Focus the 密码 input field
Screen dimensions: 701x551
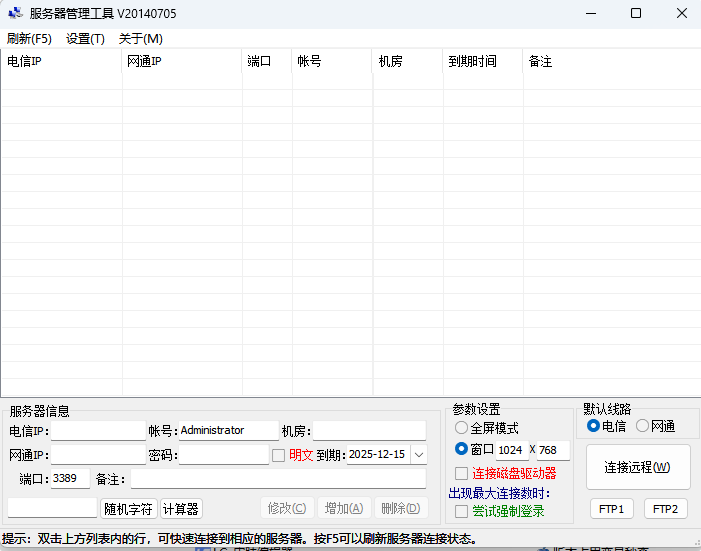tap(223, 455)
